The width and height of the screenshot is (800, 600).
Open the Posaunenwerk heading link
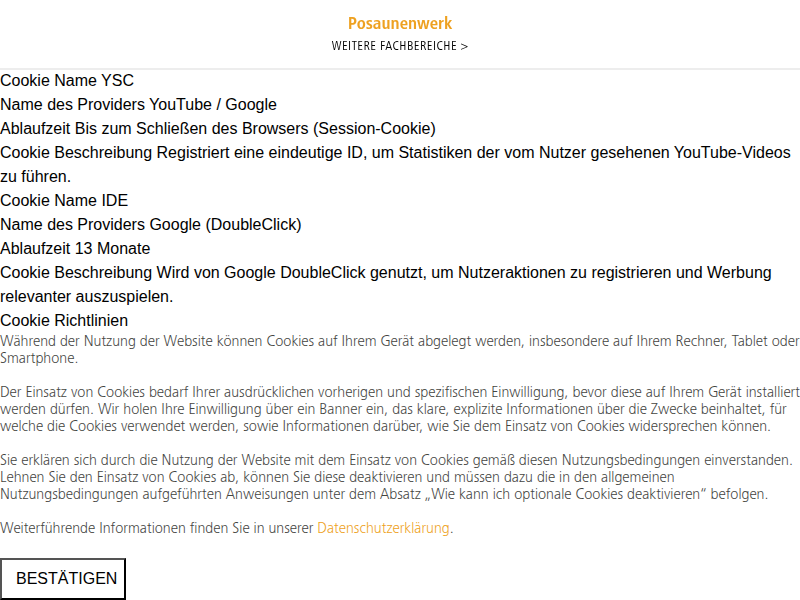(399, 23)
